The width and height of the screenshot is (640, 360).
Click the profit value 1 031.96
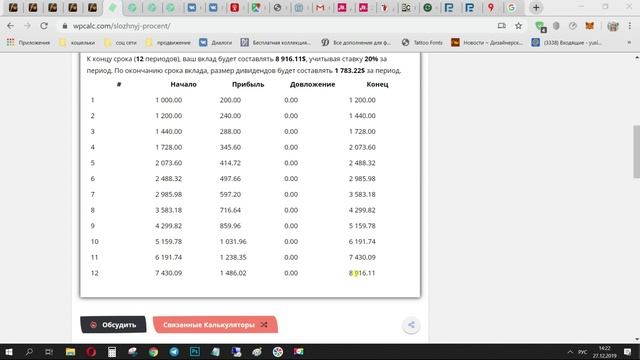pos(233,242)
